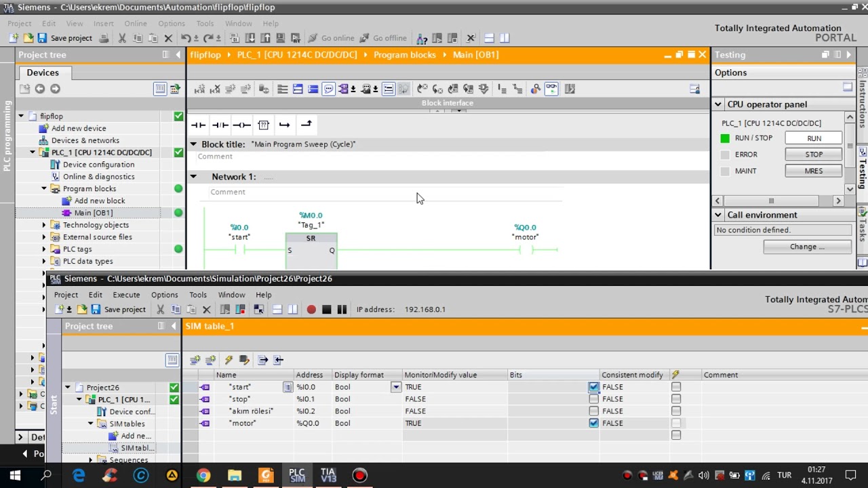This screenshot has height=488, width=868.
Task: Check the modify flag checkbox in "start" row
Action: (676, 387)
